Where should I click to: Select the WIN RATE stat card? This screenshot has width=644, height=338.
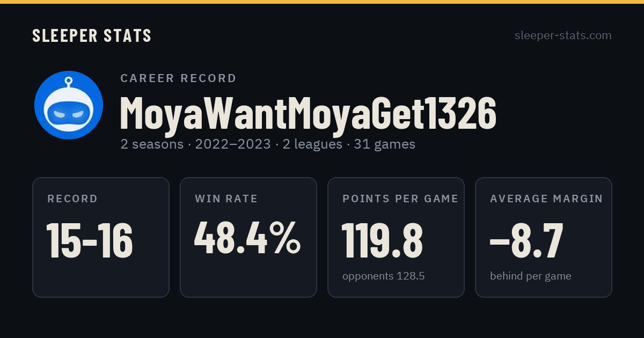[248, 237]
